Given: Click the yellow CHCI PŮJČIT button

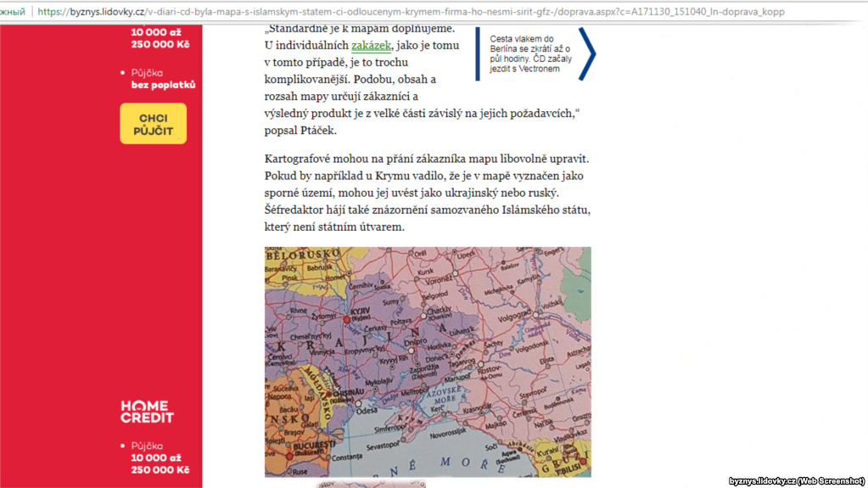Looking at the screenshot, I should pos(153,124).
